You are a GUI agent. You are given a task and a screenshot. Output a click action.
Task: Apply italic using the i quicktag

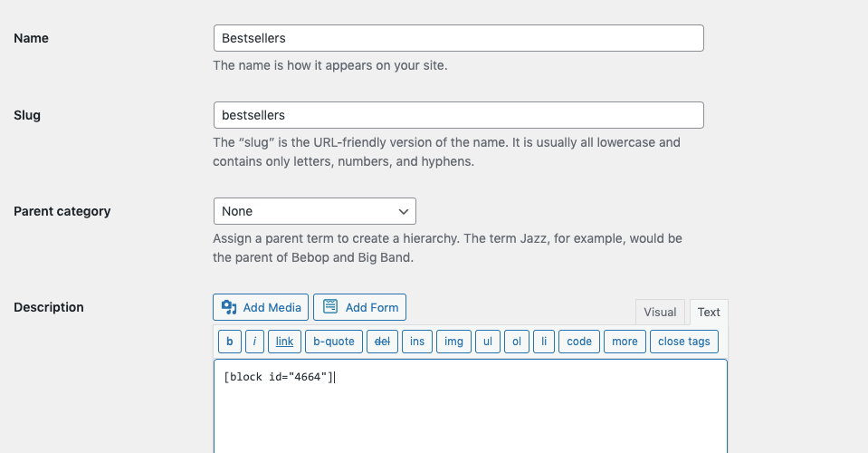pyautogui.click(x=255, y=342)
